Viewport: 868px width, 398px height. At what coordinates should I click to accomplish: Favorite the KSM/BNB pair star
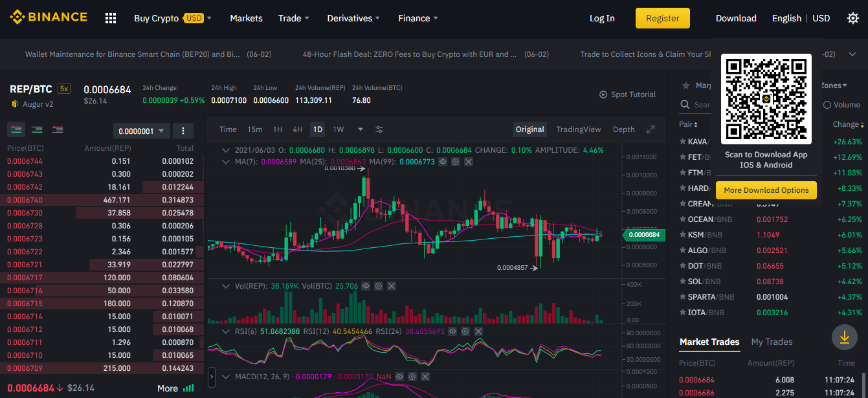(682, 234)
